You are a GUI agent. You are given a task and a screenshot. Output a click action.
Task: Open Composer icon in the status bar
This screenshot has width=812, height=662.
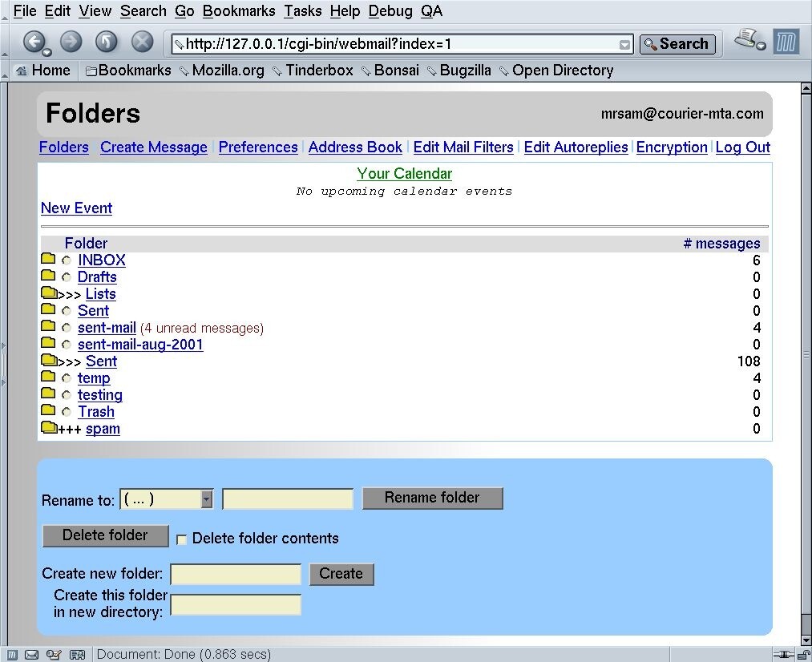(53, 654)
